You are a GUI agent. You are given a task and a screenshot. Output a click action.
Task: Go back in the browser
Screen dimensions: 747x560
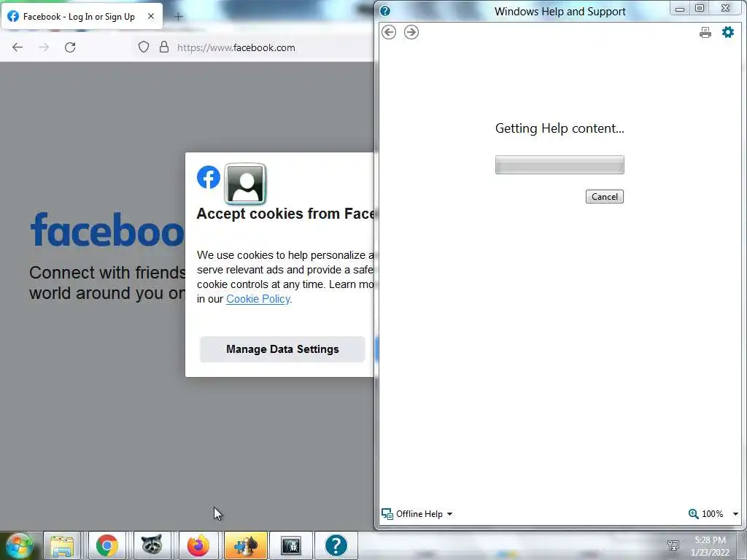tap(18, 47)
